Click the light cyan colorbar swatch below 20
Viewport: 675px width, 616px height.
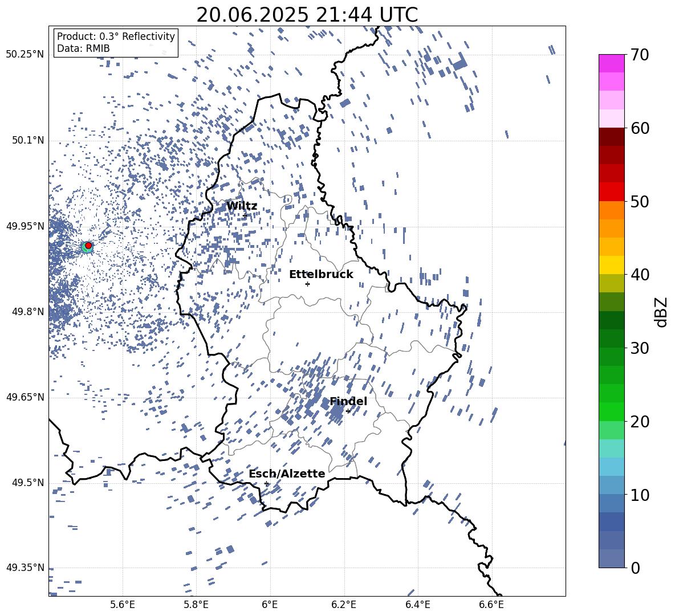[x=611, y=448]
